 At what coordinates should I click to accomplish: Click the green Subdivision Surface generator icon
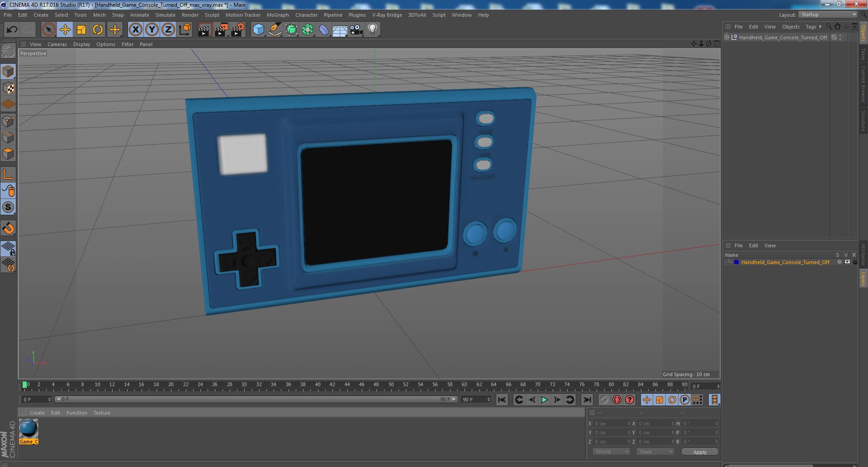(291, 30)
